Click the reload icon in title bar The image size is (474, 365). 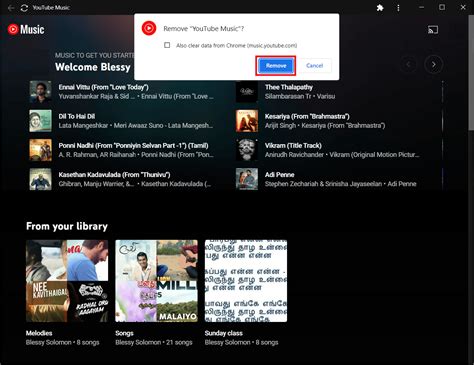pos(24,8)
